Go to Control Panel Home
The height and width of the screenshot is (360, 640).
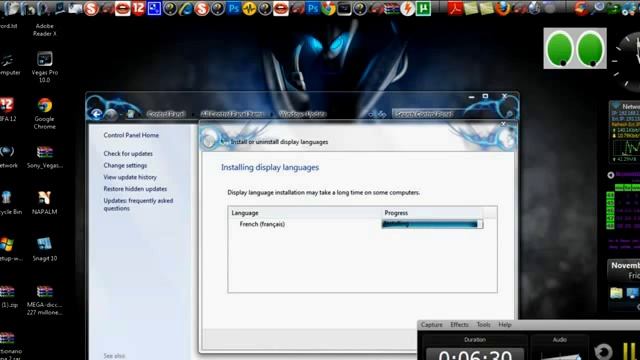[x=131, y=135]
